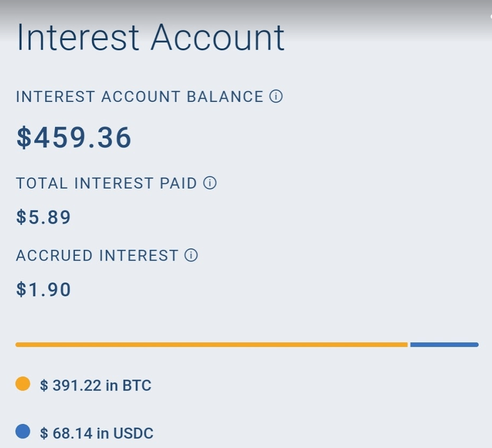Tap the Accrued Interest info icon
Image resolution: width=492 pixels, height=448 pixels.
(x=191, y=255)
